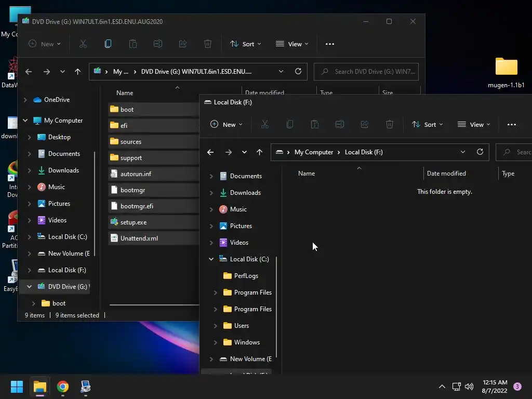Refresh the DVD Drive (G:) folder view

click(x=298, y=71)
